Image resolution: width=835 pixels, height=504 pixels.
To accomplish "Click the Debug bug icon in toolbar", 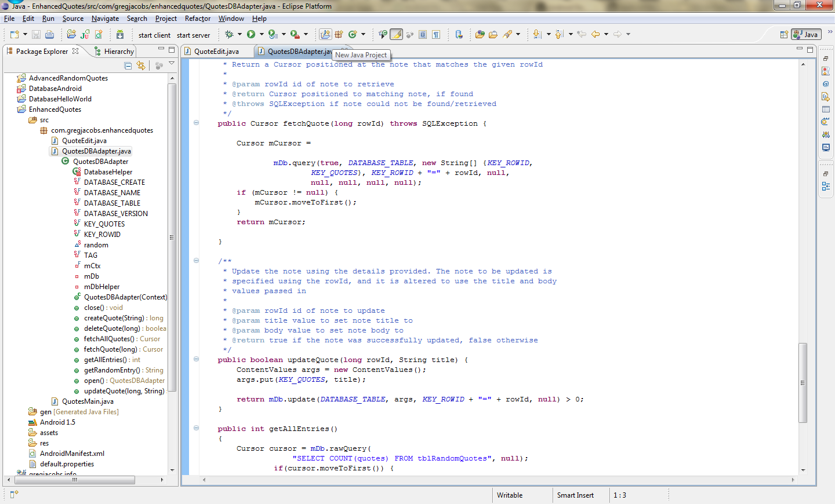I will 229,35.
